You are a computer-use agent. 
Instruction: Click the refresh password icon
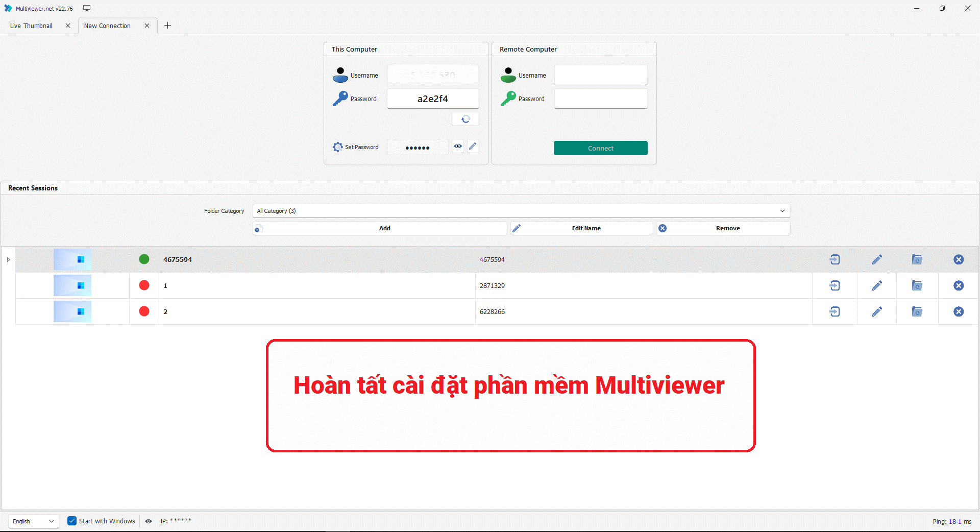(465, 119)
